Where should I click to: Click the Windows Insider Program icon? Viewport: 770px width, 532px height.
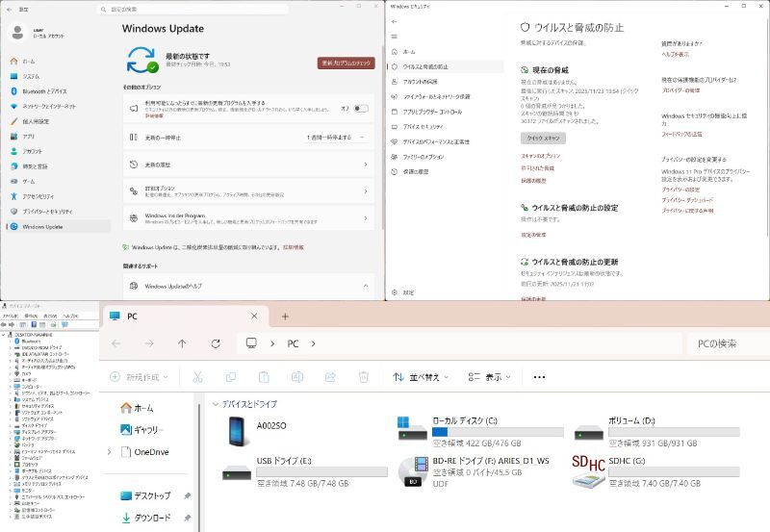(x=134, y=218)
